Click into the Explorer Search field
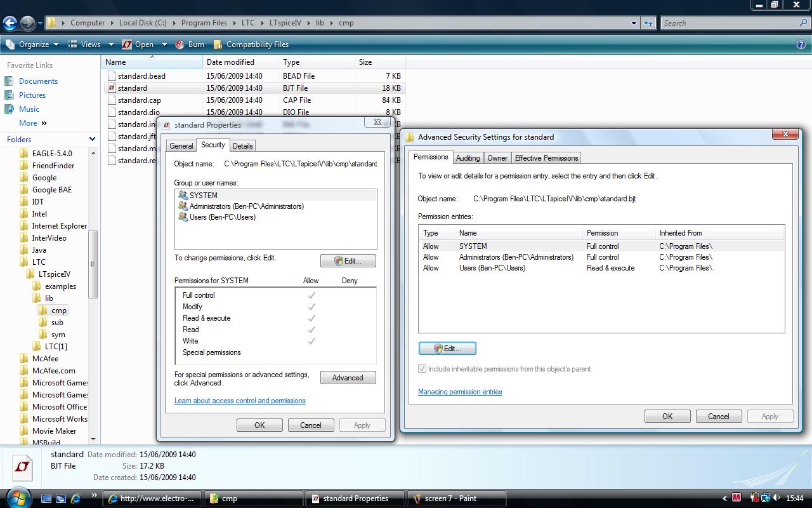This screenshot has height=508, width=812. point(730,23)
